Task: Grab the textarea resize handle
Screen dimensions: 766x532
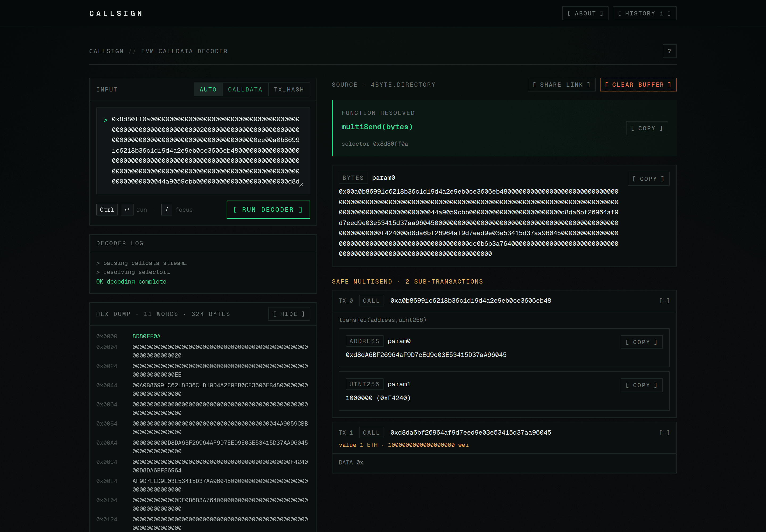Action: [301, 185]
